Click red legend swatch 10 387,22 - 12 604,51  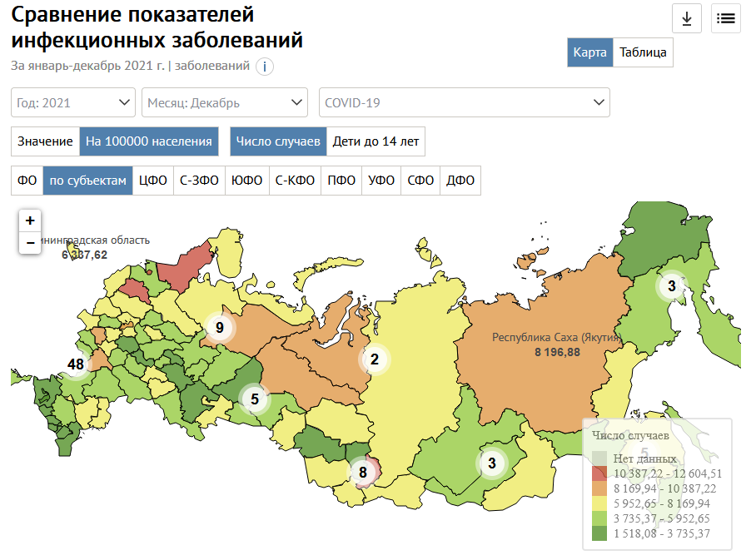coord(599,473)
